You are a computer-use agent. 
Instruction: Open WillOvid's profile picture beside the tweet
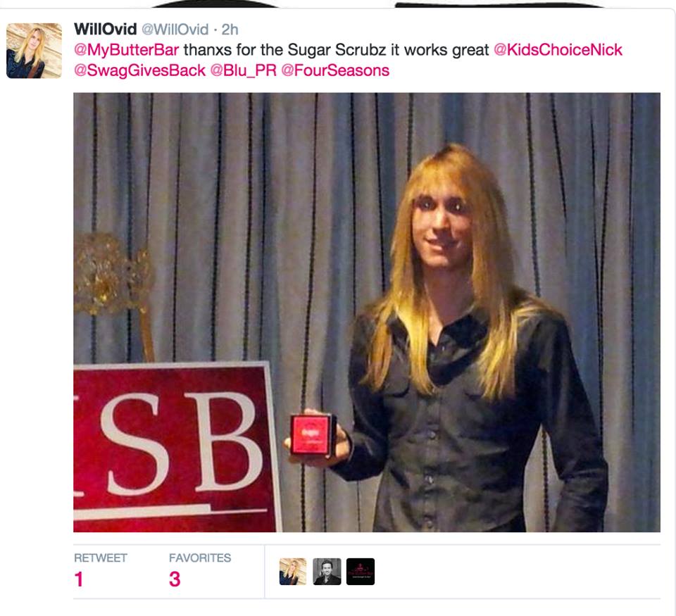[34, 51]
